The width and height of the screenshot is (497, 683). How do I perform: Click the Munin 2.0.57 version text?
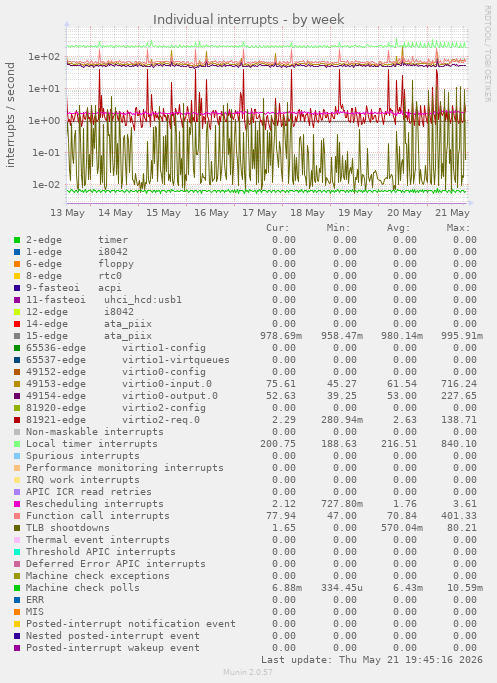(248, 672)
